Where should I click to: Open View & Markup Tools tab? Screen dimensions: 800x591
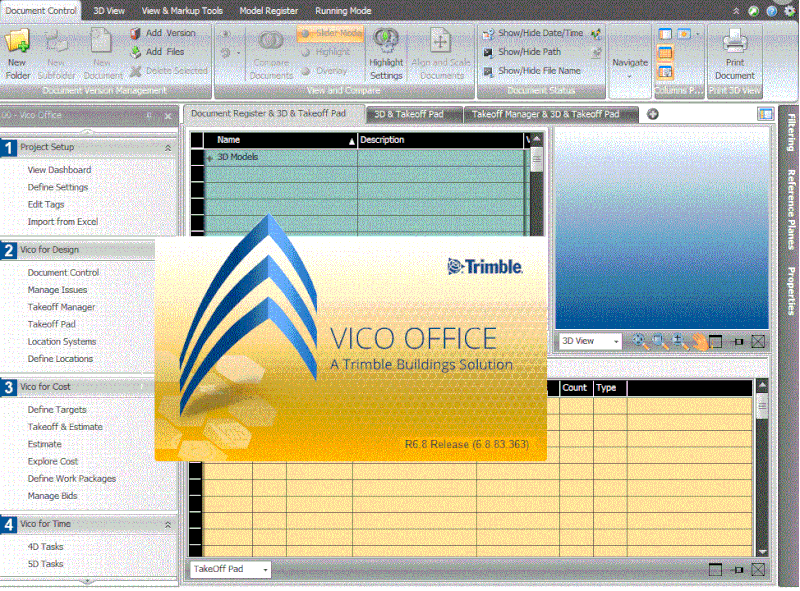tap(182, 11)
